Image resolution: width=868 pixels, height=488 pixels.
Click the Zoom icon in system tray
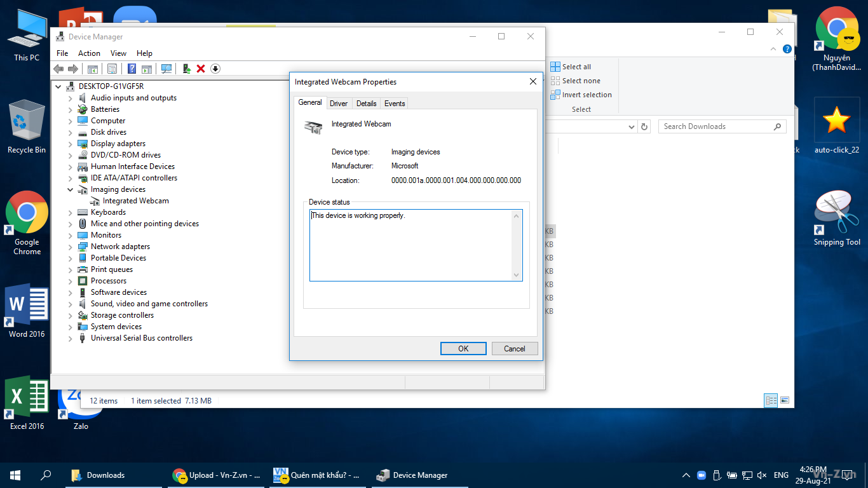(702, 475)
